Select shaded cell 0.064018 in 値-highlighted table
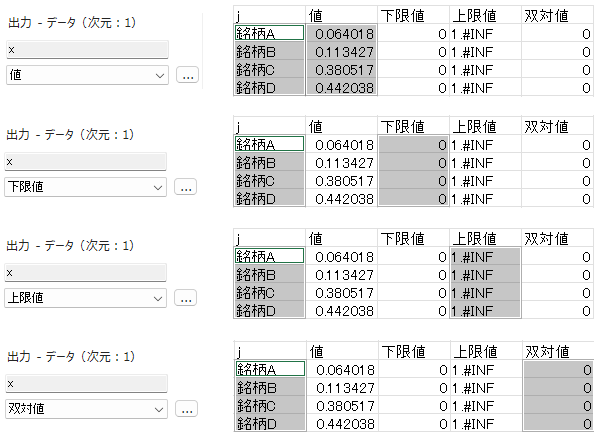This screenshot has height=438, width=598. pos(341,34)
